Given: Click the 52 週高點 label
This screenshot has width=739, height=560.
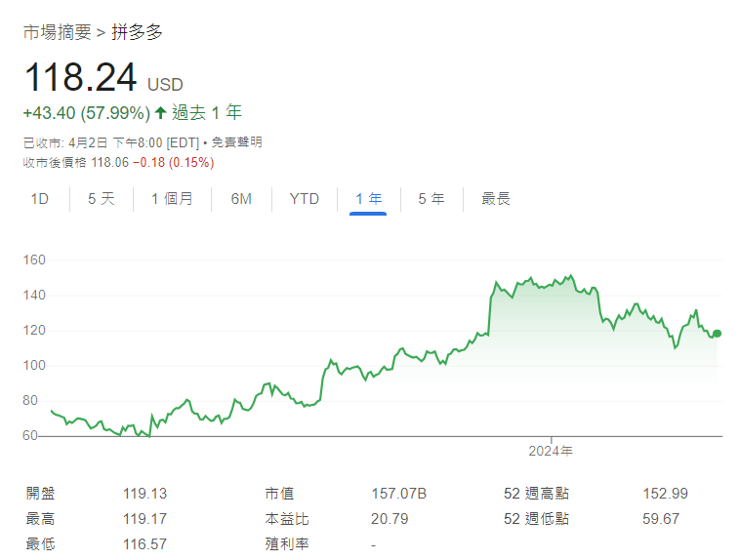Looking at the screenshot, I should (536, 494).
